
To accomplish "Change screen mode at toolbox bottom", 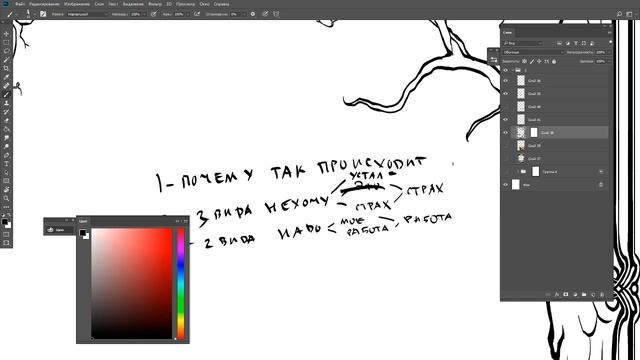I will coord(6,243).
